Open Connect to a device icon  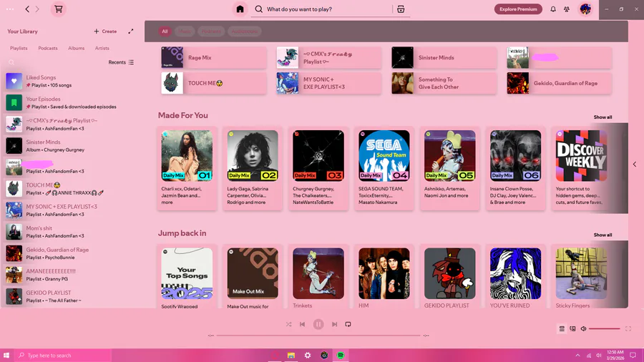click(572, 329)
